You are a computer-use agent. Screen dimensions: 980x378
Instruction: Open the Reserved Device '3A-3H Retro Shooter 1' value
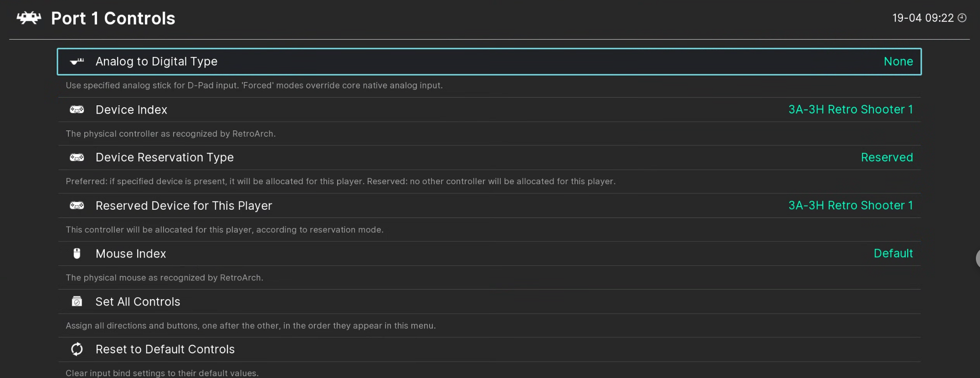coord(850,206)
